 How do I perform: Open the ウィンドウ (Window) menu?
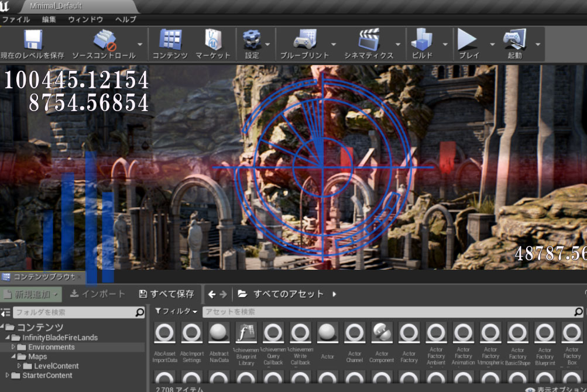pos(85,19)
